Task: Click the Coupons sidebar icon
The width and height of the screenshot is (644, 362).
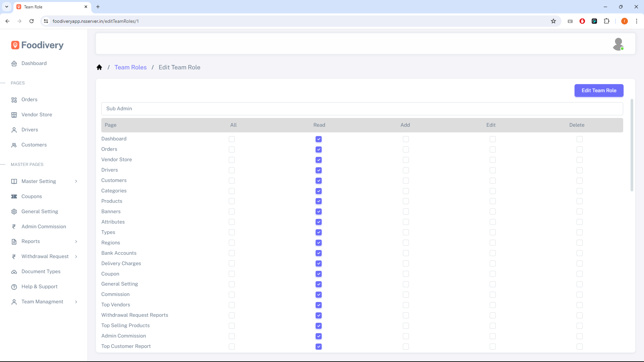Action: [14, 196]
